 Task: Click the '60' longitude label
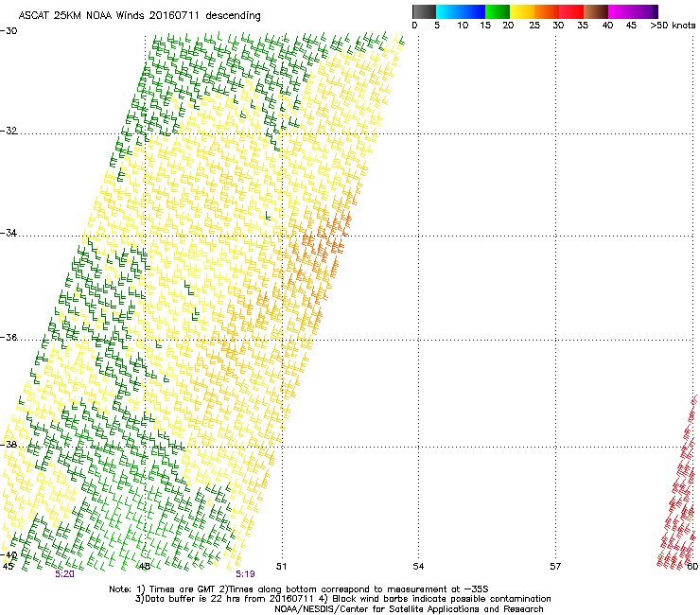[x=692, y=567]
